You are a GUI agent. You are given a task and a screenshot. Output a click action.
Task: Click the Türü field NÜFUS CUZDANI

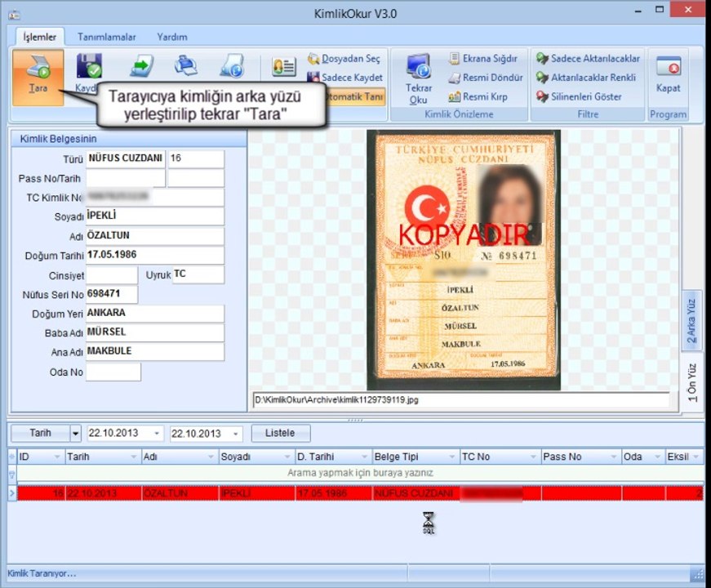point(126,158)
